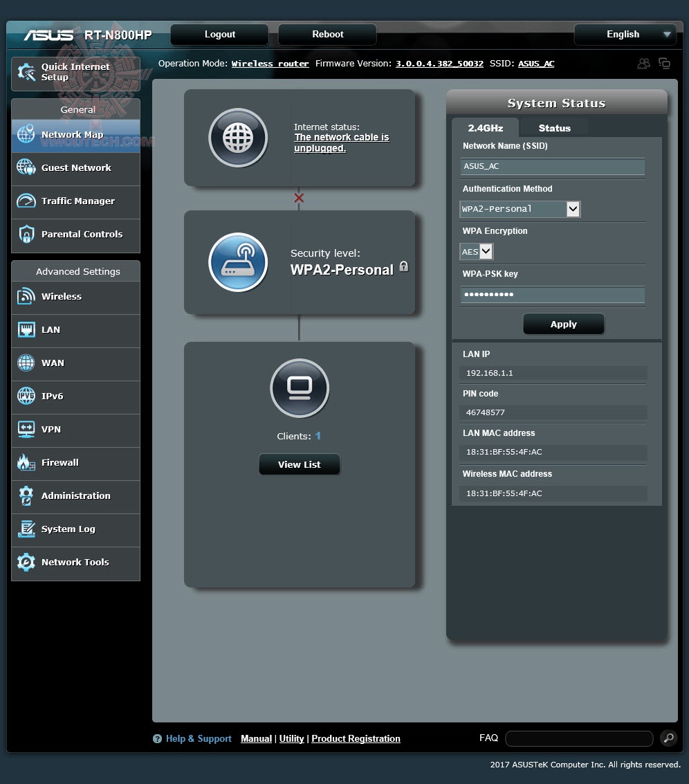Open the Administration menu
This screenshot has width=689, height=784.
click(76, 495)
